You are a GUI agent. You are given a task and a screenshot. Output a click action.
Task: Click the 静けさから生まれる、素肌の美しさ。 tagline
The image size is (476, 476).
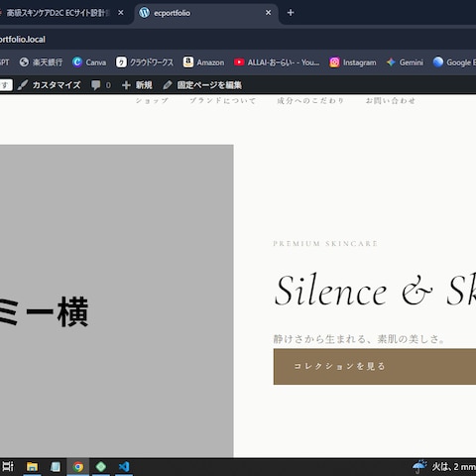tap(359, 339)
